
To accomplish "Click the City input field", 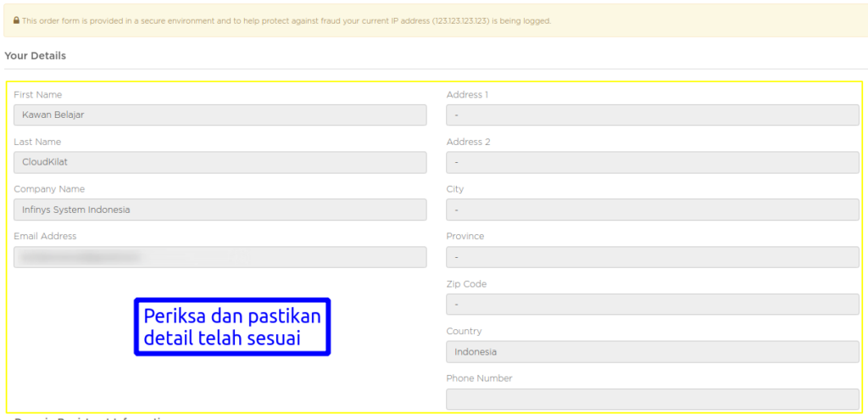I will point(652,210).
